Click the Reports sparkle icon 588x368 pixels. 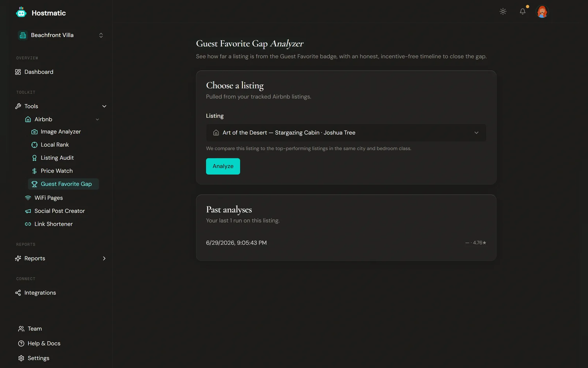coord(18,258)
